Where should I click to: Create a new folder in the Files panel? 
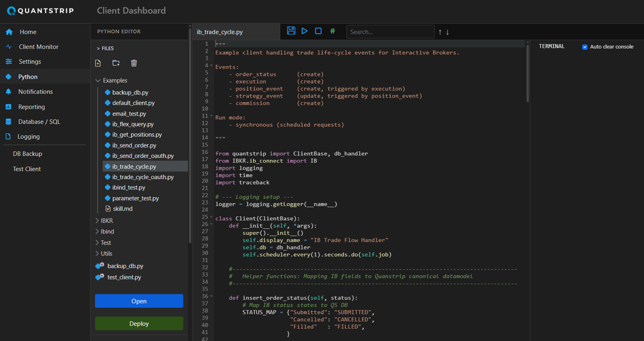click(116, 62)
